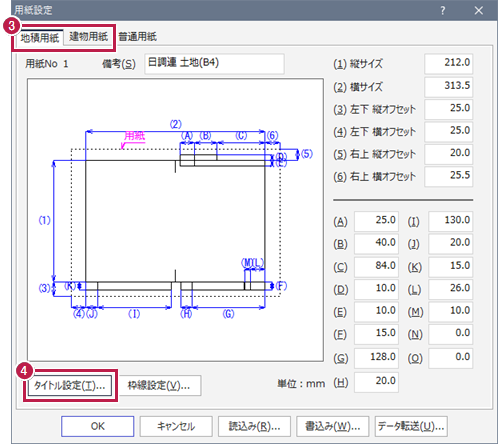The image size is (498, 444).
Task: Confirm with the OK button
Action: 98,426
